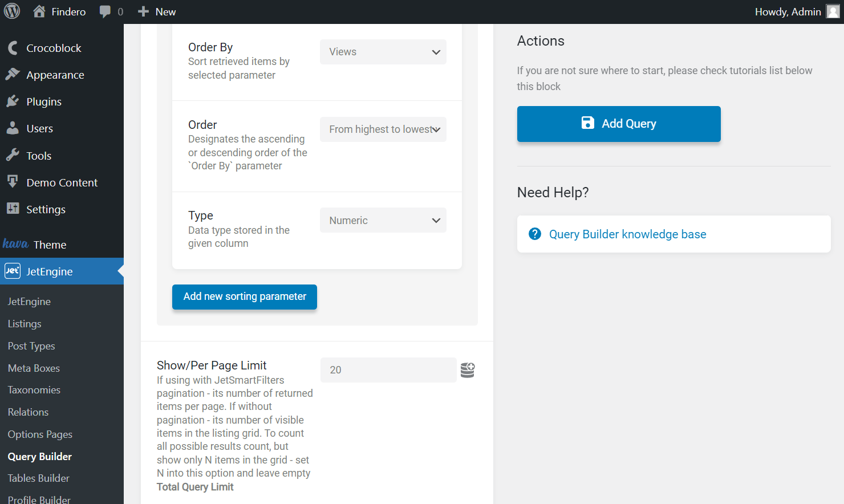Click the Show/Per Page Limit field
The image size is (844, 504).
(388, 370)
